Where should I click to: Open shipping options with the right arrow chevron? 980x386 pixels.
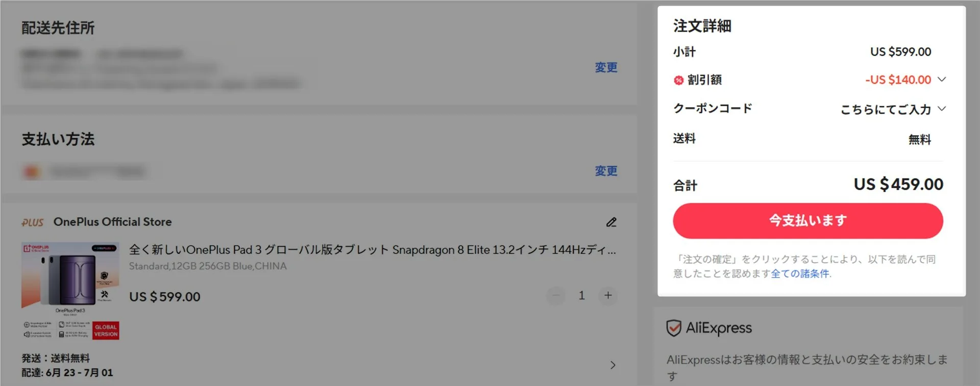click(x=612, y=365)
